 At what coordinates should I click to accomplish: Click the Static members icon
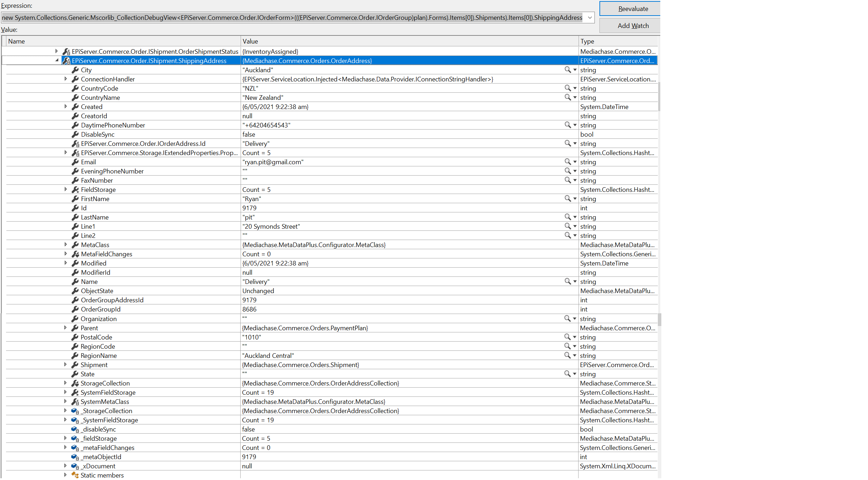[75, 475]
